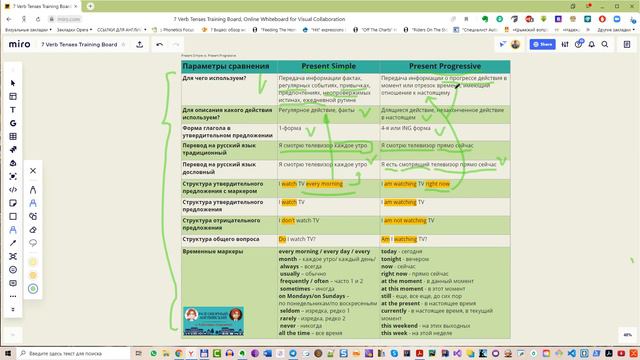Viewport: 640px width, 360px height.
Task: Close the pen sub-toolbar with X
Action: point(33,171)
